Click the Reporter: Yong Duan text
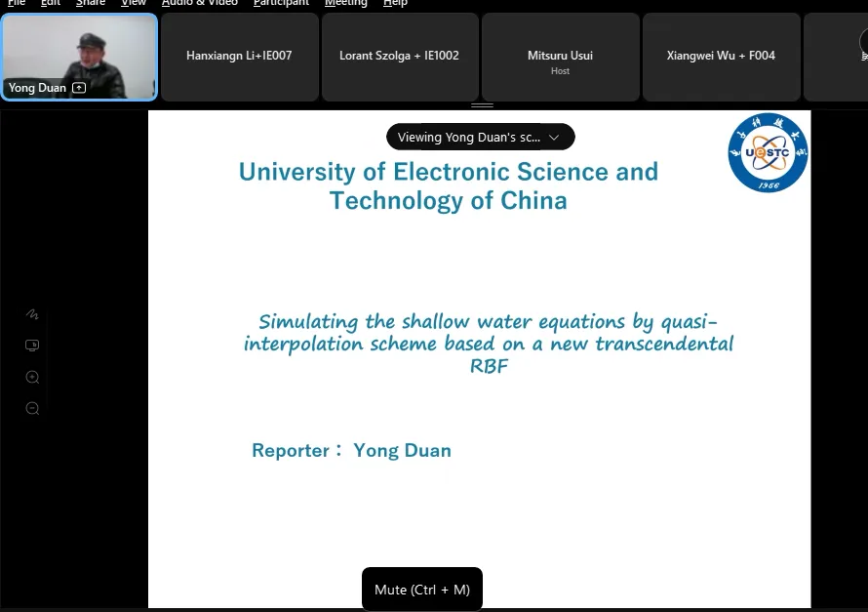 pos(351,450)
